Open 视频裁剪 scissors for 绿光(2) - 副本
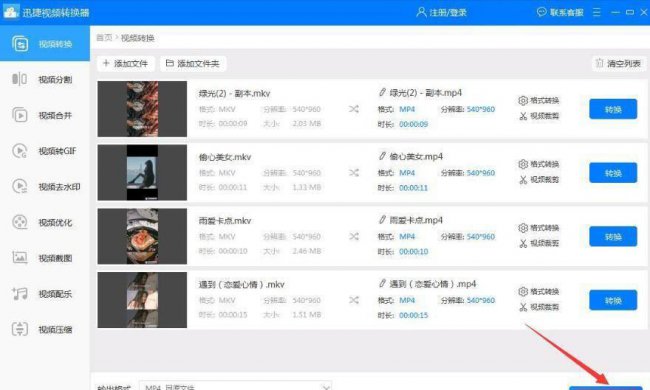 539,116
